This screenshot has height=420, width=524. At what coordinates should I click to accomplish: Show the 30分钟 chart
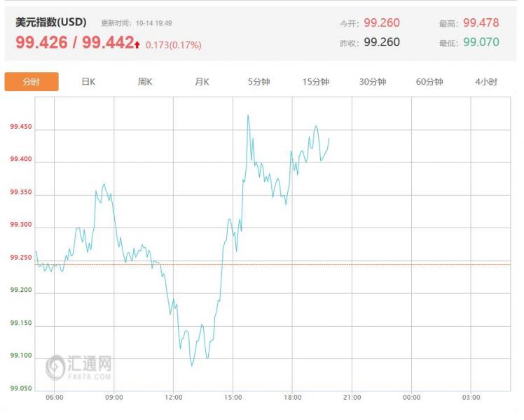point(373,82)
